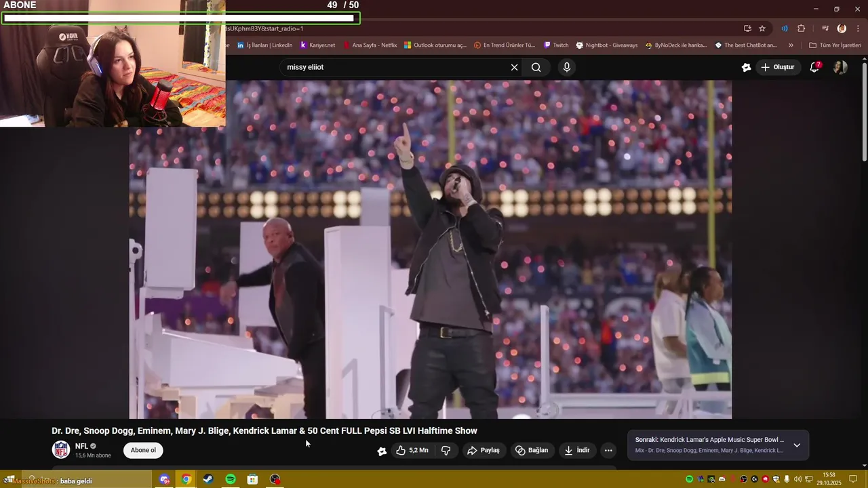Click the page vertical scrollbar thumb
Image resolution: width=868 pixels, height=488 pixels.
pyautogui.click(x=864, y=112)
